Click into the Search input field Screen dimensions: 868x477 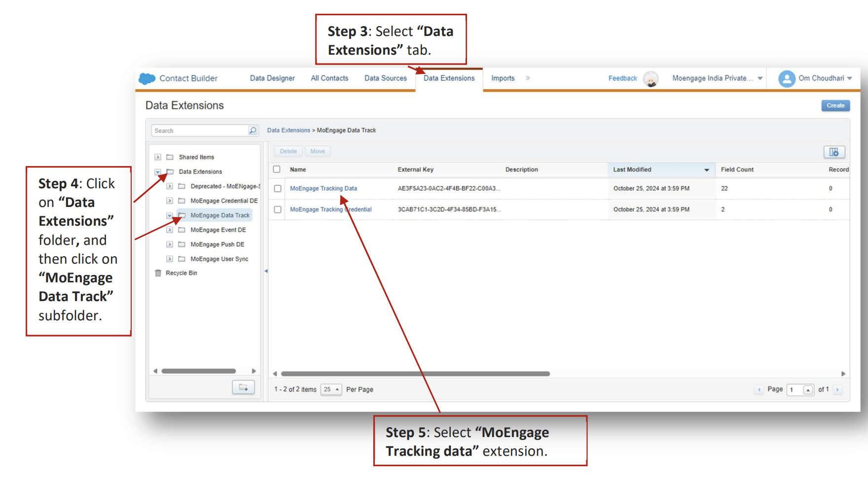200,131
